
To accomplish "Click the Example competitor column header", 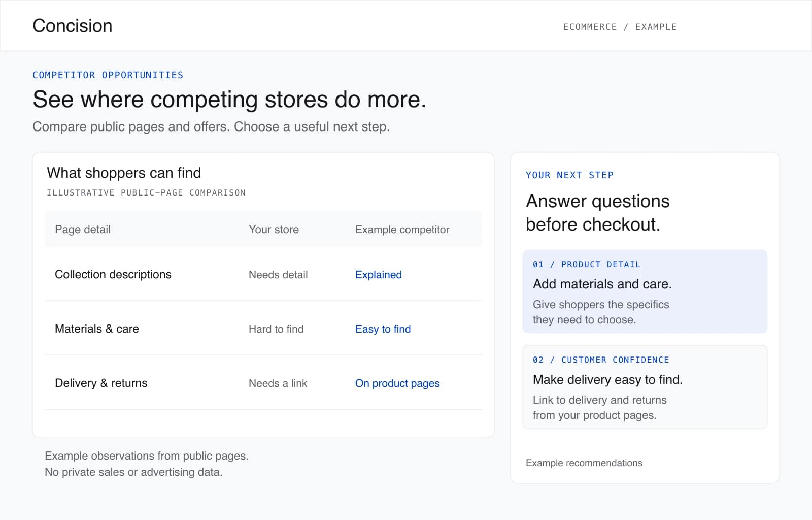I will (x=402, y=230).
